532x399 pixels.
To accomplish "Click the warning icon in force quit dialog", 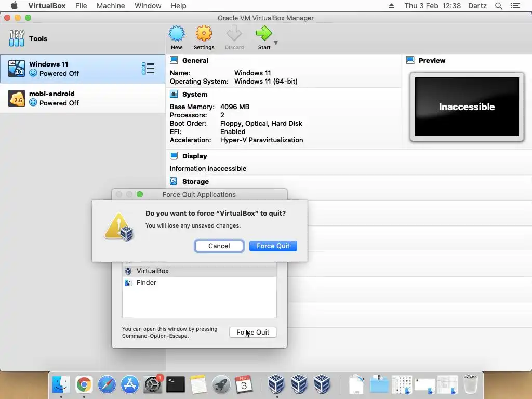I will [x=119, y=227].
